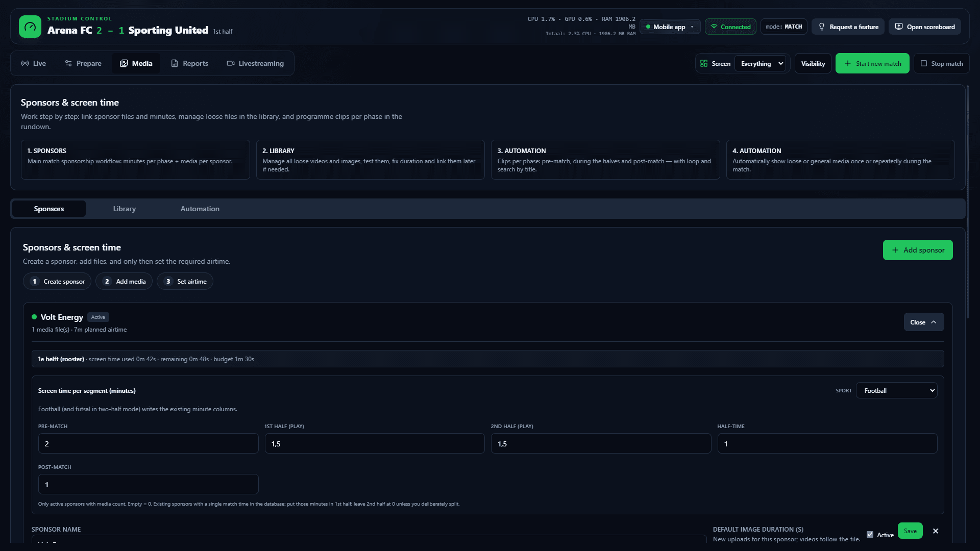Click step 2 Add media chip
The width and height of the screenshot is (980, 551).
coord(124,281)
